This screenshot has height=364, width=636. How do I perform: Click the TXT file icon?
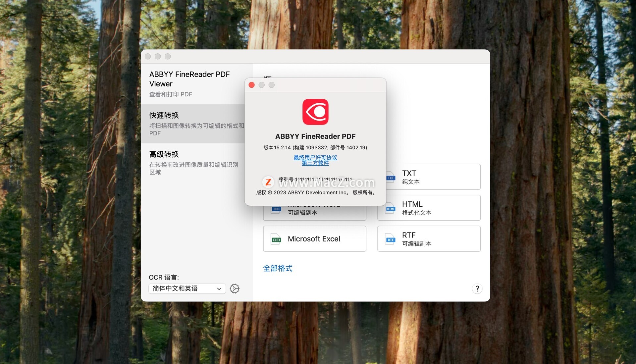pos(391,178)
